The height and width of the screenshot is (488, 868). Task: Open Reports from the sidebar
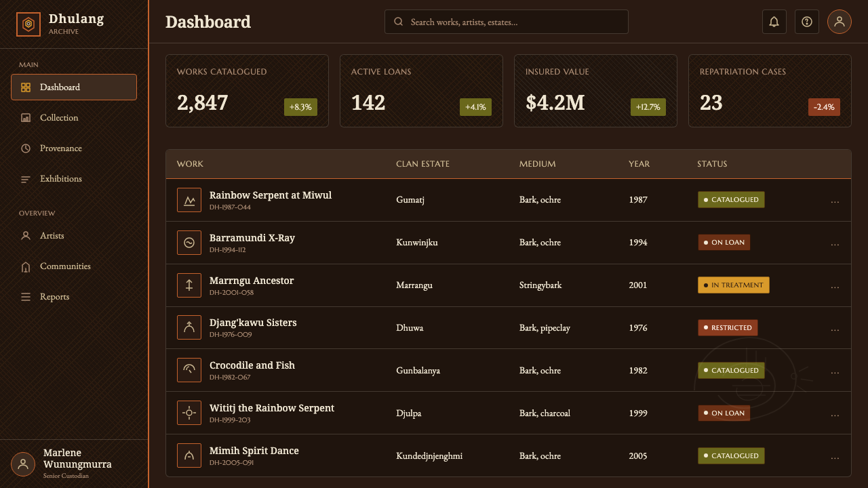pos(74,297)
